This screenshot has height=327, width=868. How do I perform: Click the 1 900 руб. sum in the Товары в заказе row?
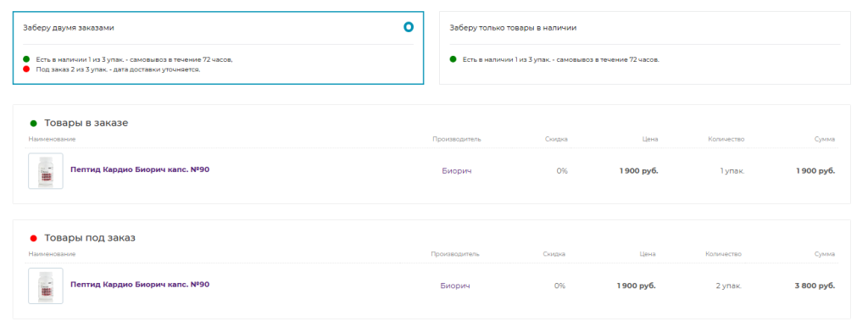815,171
